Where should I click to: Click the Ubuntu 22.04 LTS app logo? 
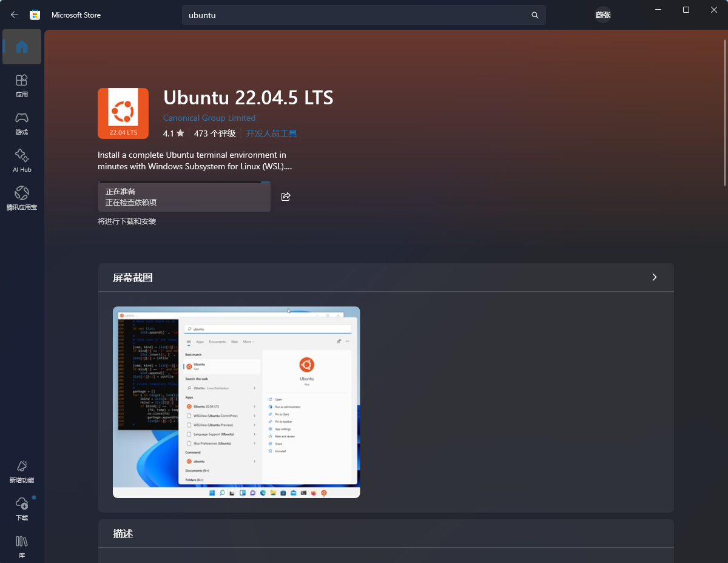coord(123,113)
